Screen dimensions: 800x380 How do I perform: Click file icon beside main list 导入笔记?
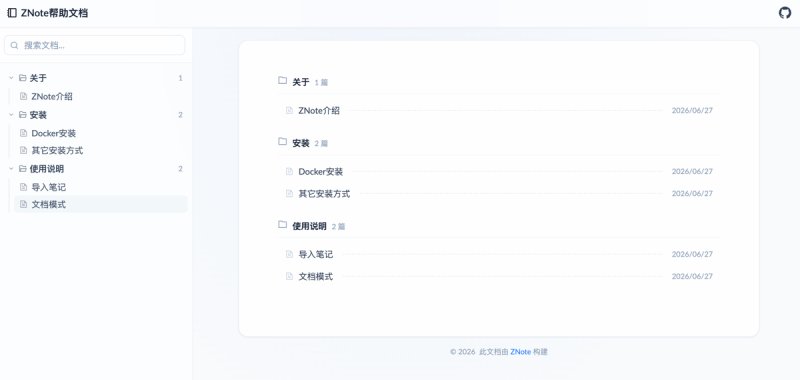pyautogui.click(x=289, y=254)
